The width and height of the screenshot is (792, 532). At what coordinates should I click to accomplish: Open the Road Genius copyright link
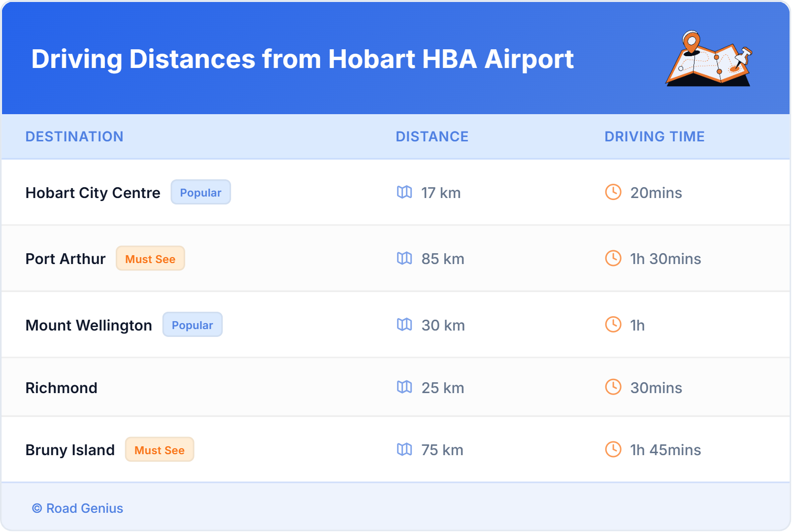click(78, 508)
